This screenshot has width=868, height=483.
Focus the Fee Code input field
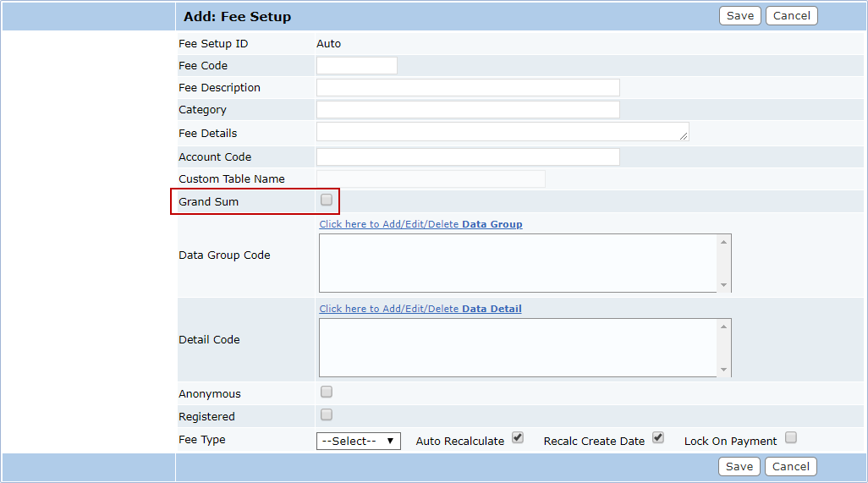click(x=356, y=66)
